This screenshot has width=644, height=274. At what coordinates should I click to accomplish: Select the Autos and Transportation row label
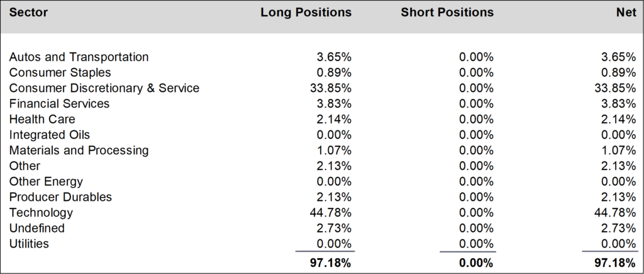(79, 57)
